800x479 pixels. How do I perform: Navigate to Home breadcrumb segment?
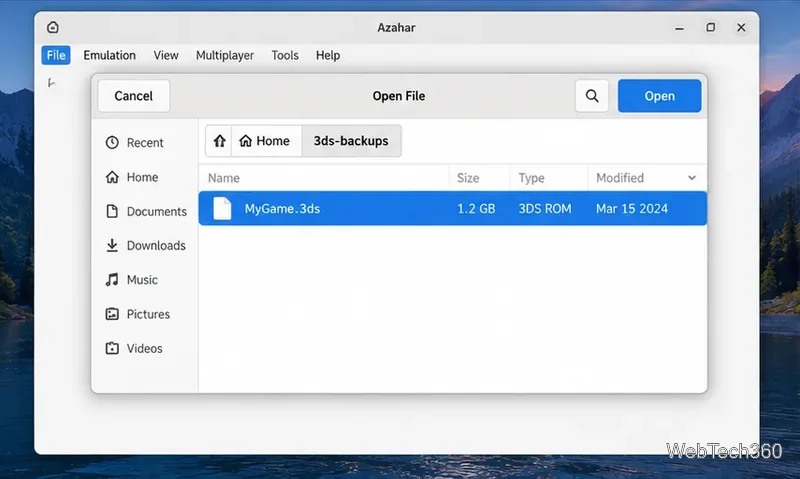tap(266, 141)
